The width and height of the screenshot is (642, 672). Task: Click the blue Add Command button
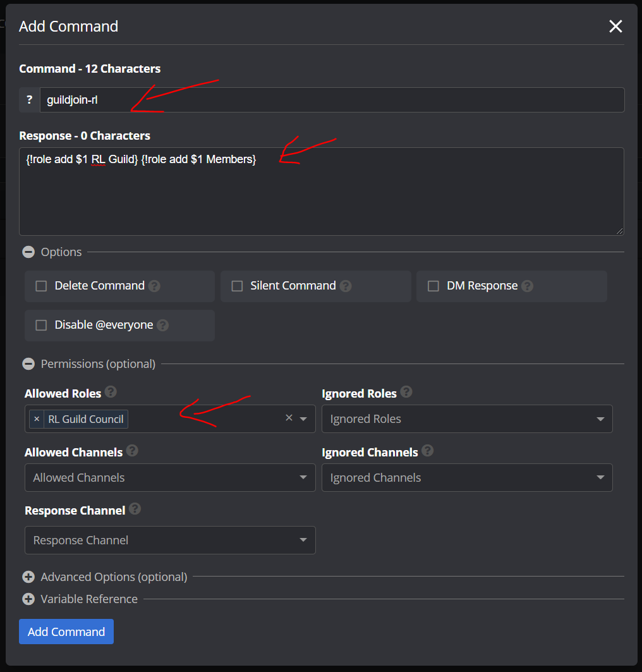[66, 632]
